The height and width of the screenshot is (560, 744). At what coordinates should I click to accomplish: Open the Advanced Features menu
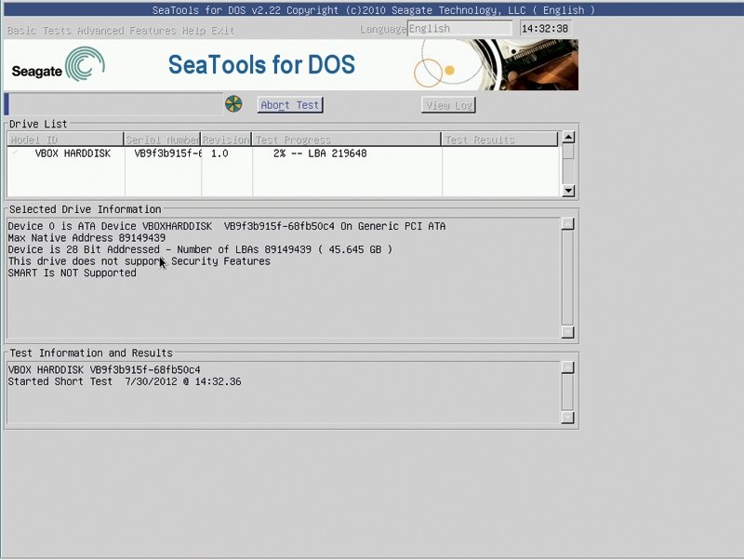[x=126, y=31]
